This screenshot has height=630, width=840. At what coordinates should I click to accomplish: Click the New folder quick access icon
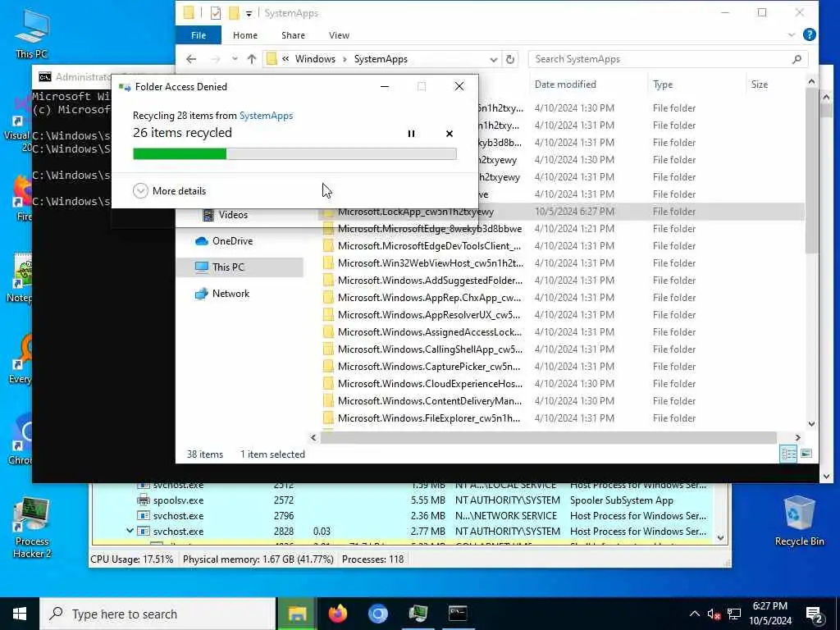click(234, 13)
